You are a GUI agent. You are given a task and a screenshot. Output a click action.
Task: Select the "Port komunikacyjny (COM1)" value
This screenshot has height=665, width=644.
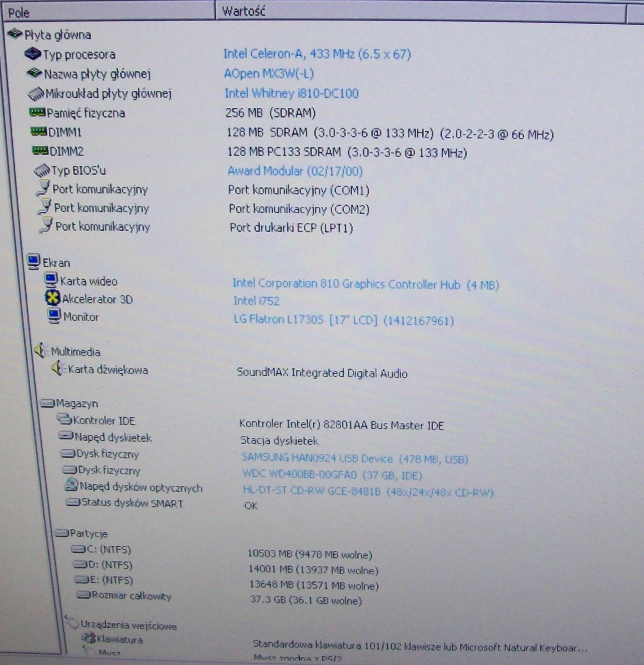[299, 190]
